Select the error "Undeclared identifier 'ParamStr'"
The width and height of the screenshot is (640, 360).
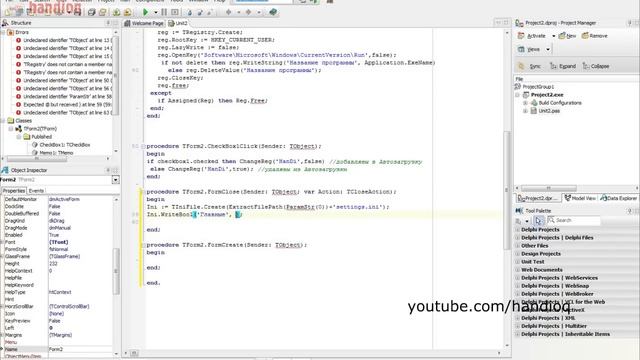click(67, 96)
